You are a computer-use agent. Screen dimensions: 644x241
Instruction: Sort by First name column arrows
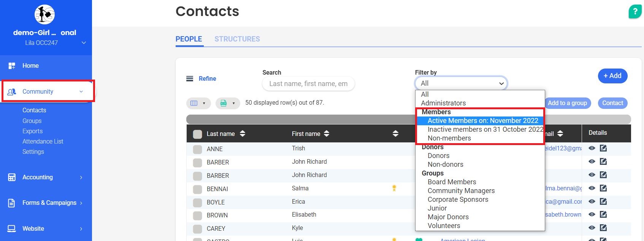pyautogui.click(x=327, y=134)
